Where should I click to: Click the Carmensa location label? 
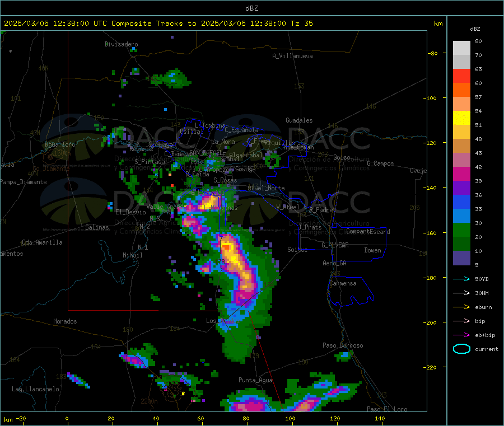(343, 283)
